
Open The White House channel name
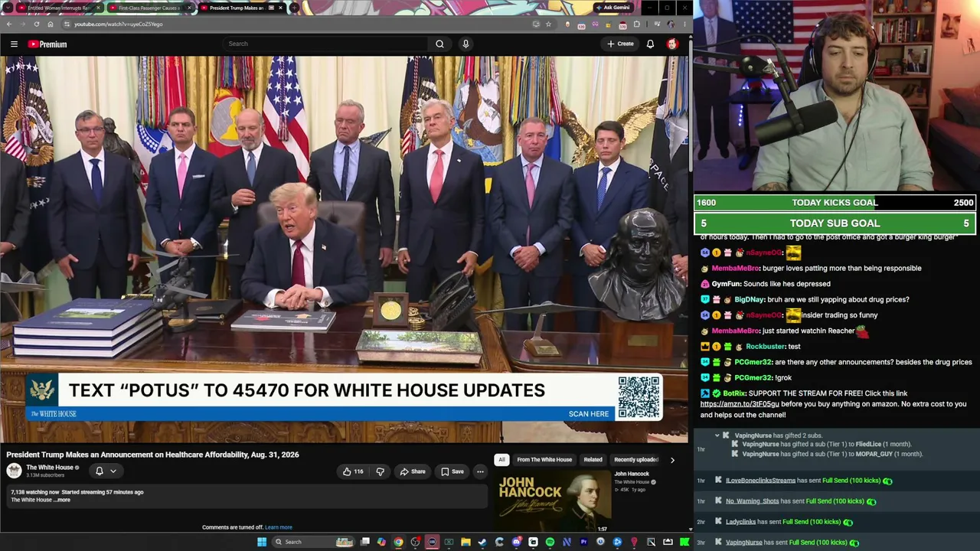(50, 468)
